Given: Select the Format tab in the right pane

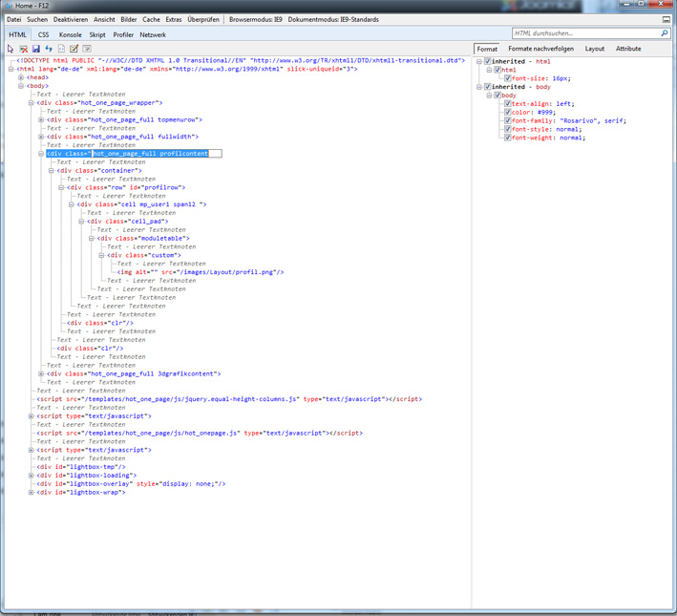Looking at the screenshot, I should (x=487, y=49).
